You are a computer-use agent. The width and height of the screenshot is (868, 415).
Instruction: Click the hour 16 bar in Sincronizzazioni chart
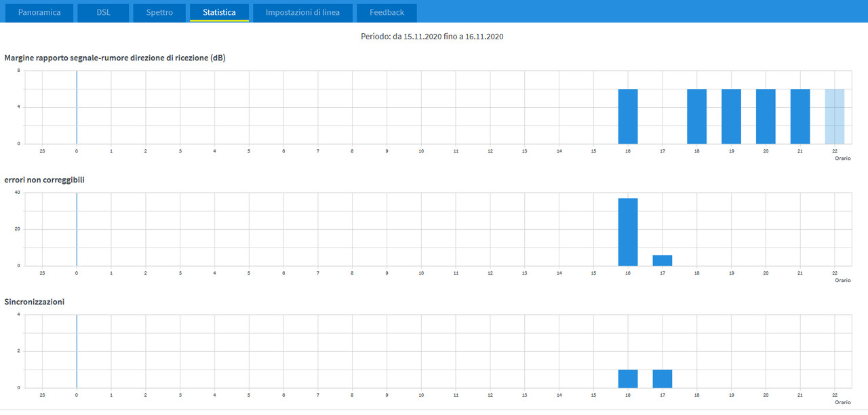[628, 378]
